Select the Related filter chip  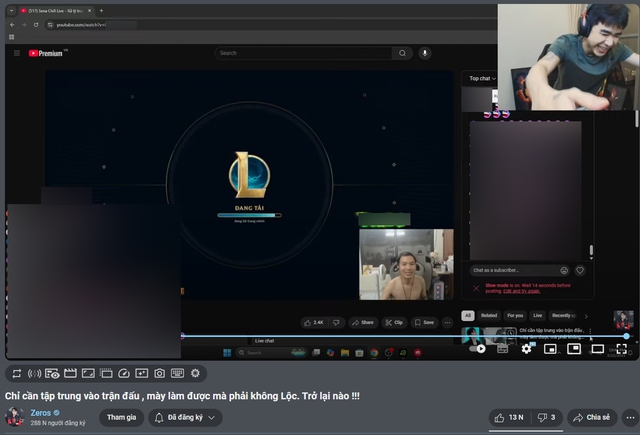point(489,315)
